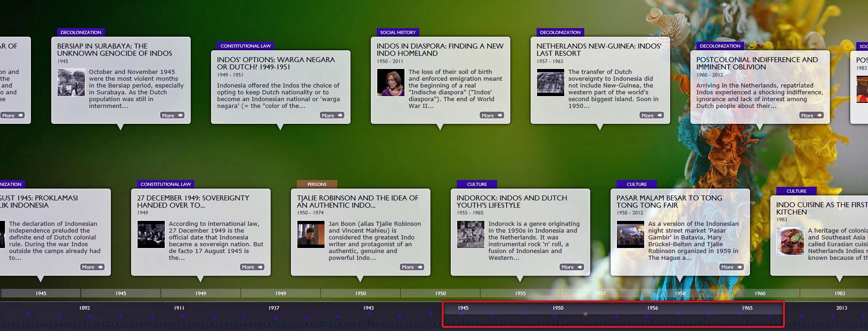Open More on Bersiap in Surabaya card
Image resolution: width=868 pixels, height=331 pixels.
tap(172, 116)
